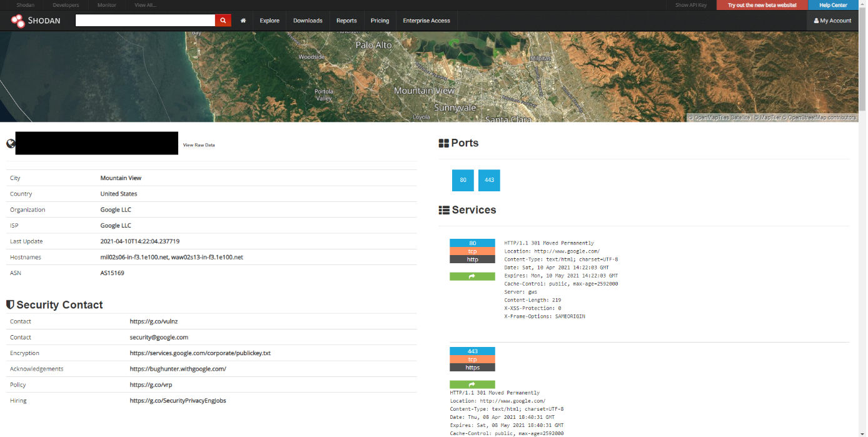Click the Services section heading

coord(474,210)
